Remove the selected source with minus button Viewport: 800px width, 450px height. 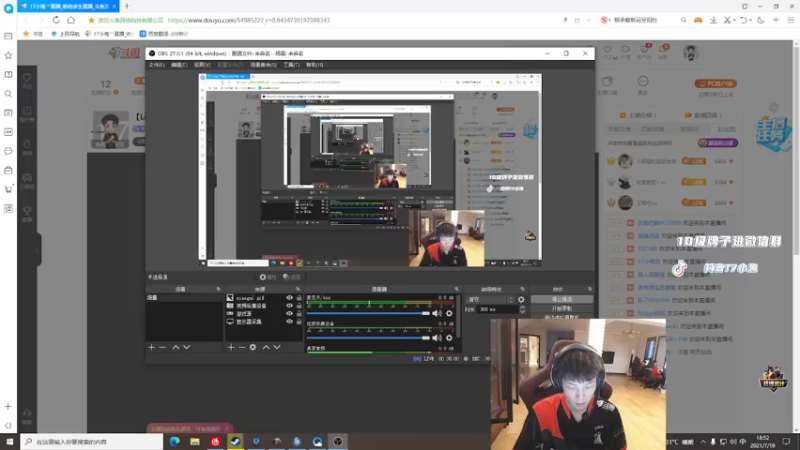pos(242,347)
